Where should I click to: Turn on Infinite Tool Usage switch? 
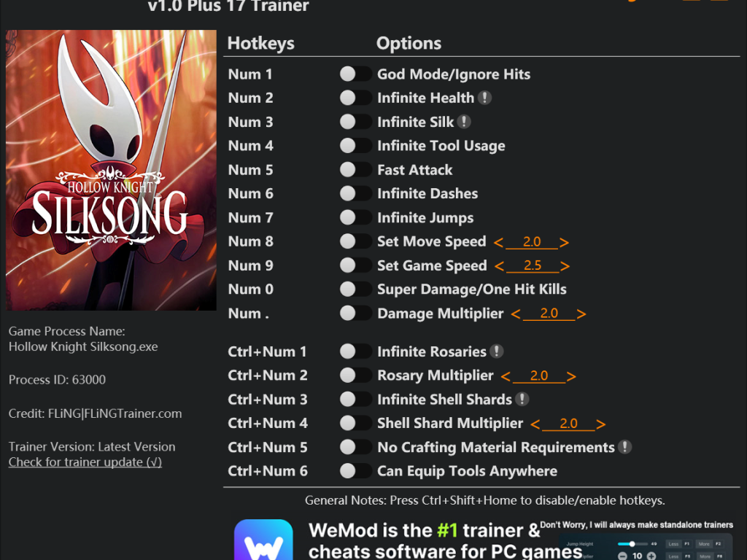(x=355, y=145)
